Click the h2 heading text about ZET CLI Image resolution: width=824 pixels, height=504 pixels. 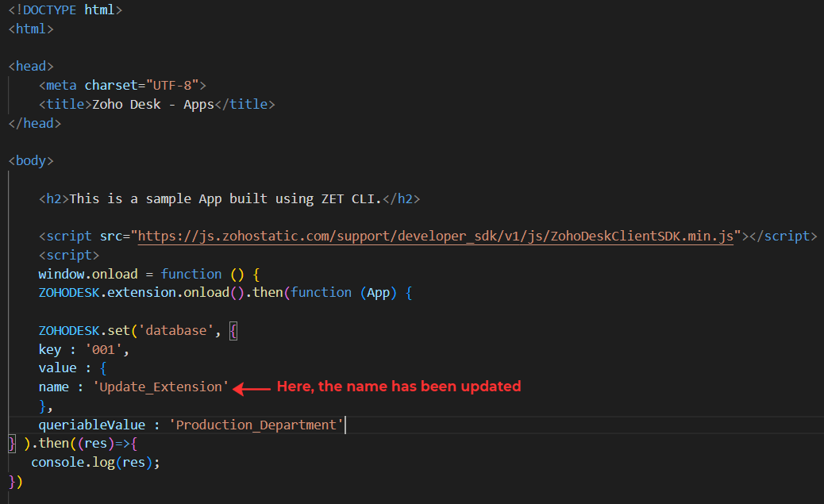pos(225,198)
